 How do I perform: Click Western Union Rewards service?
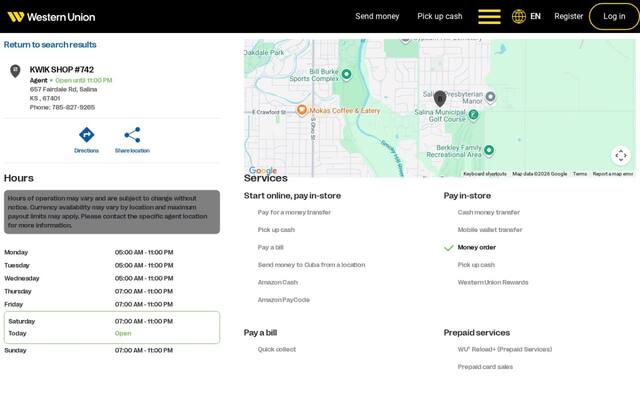[493, 282]
